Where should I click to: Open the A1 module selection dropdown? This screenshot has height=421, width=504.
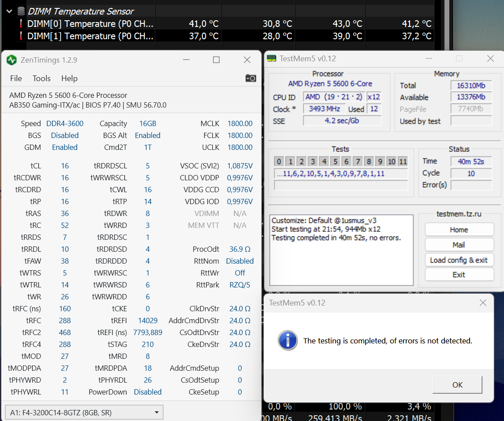tap(84, 412)
